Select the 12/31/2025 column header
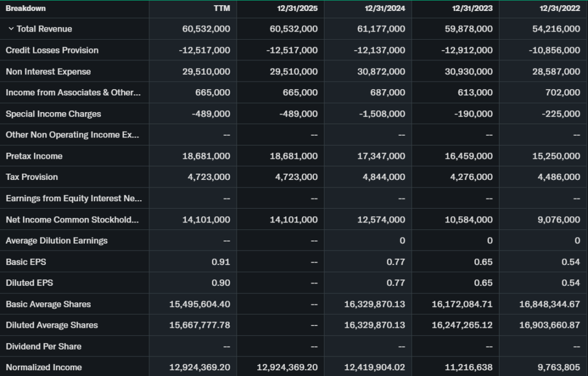 297,9
